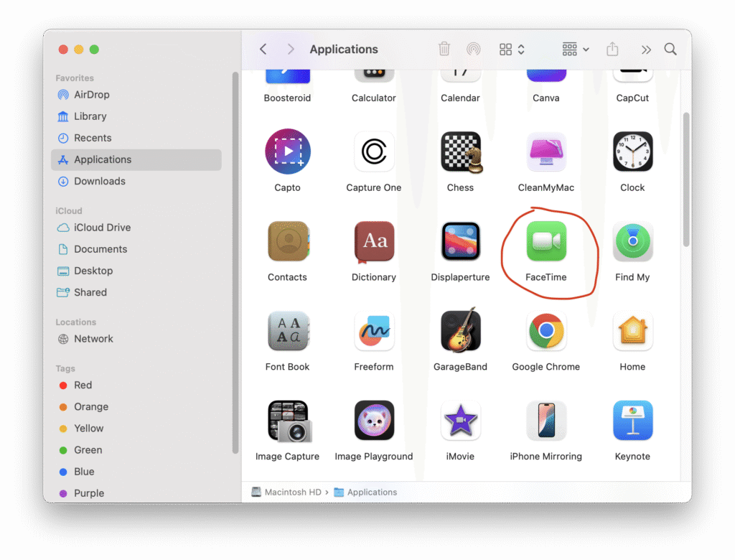Click the search magnifier in toolbar
Image resolution: width=735 pixels, height=560 pixels.
pyautogui.click(x=670, y=49)
